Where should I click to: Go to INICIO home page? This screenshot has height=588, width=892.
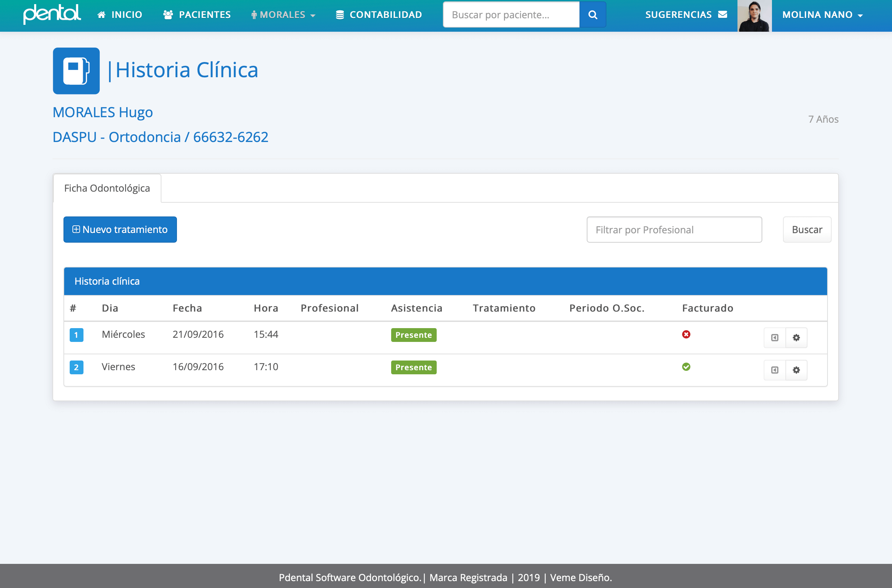click(x=120, y=14)
